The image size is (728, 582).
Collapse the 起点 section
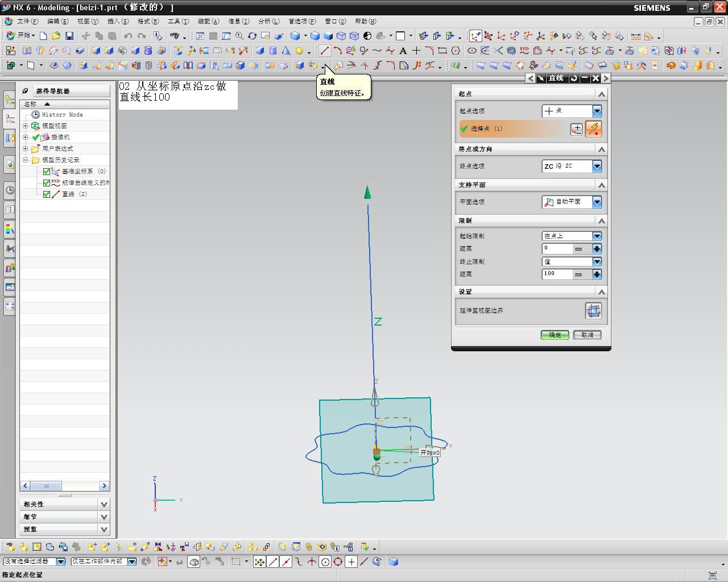(x=601, y=94)
